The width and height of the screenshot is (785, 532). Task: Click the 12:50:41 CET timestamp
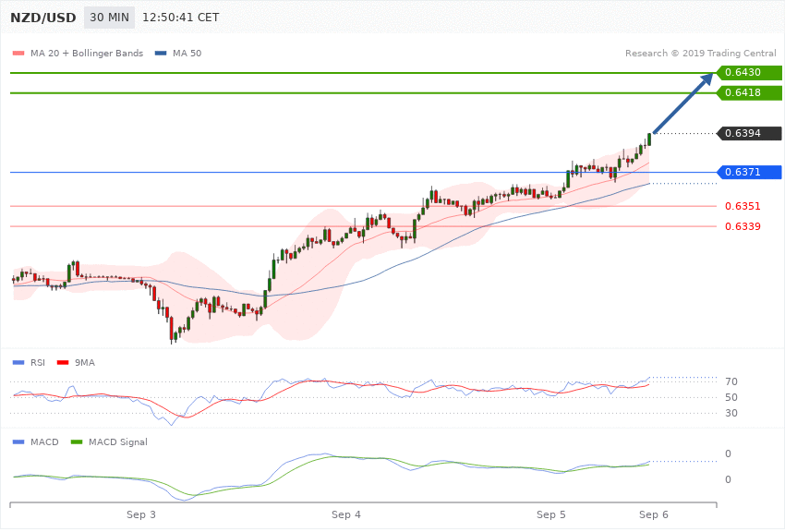(x=181, y=18)
